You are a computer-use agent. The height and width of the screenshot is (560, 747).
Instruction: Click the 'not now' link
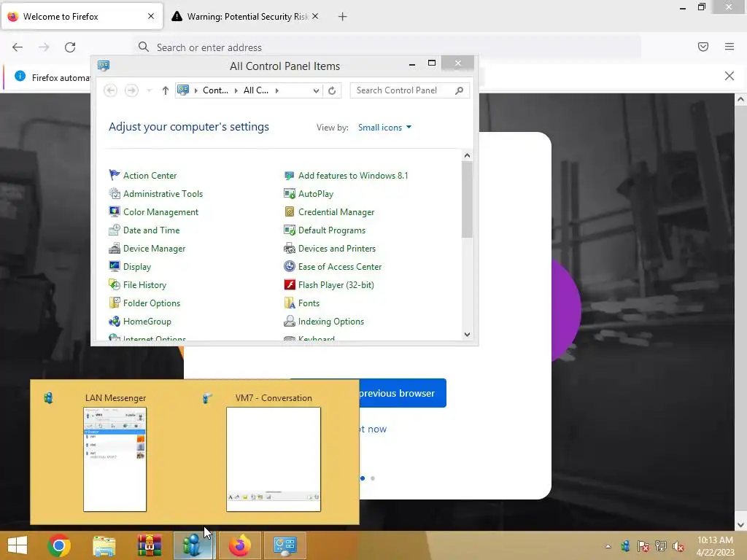[373, 429]
